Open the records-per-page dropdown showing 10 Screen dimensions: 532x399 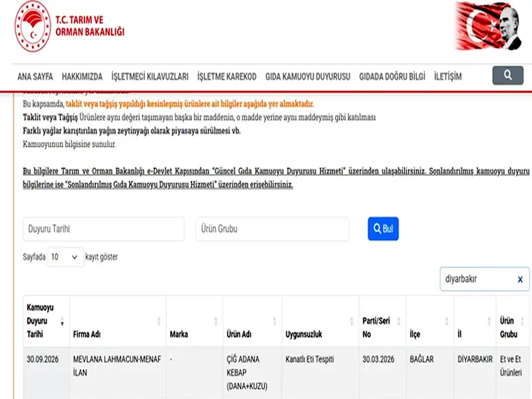point(65,257)
